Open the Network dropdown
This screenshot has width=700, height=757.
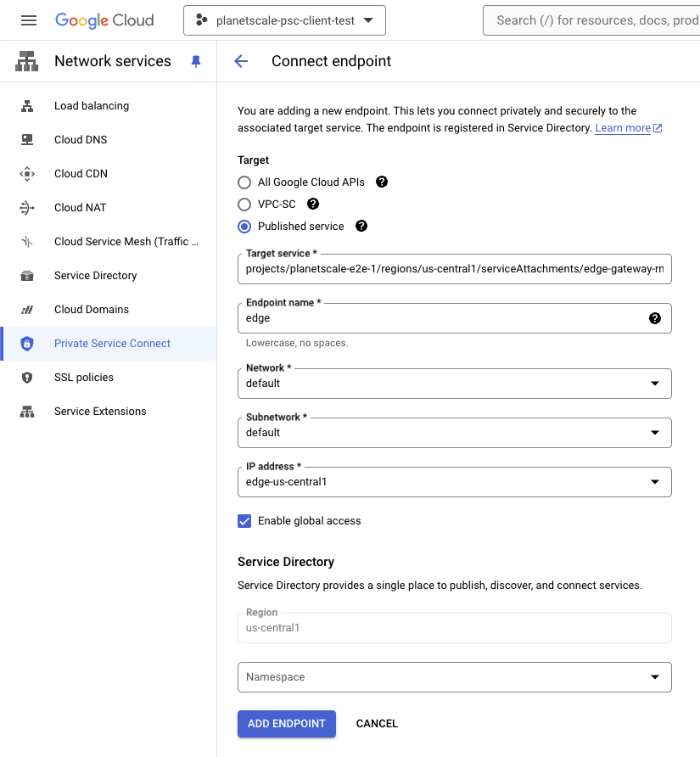pos(655,384)
